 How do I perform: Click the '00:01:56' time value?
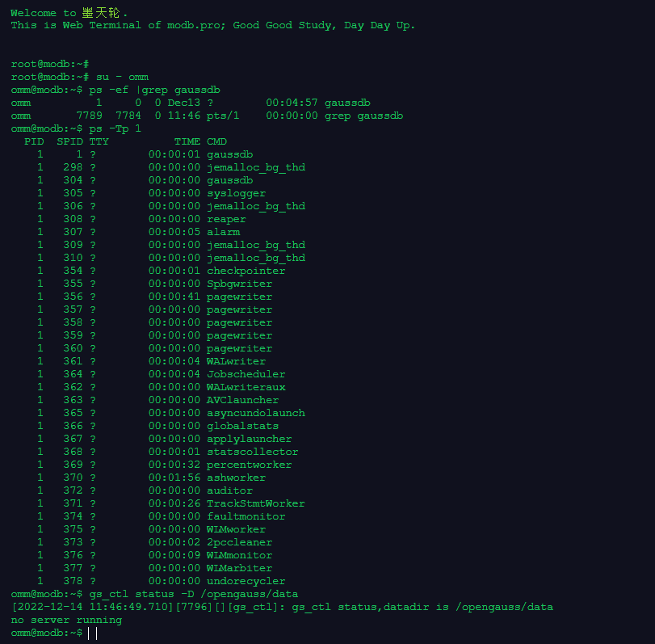[174, 478]
